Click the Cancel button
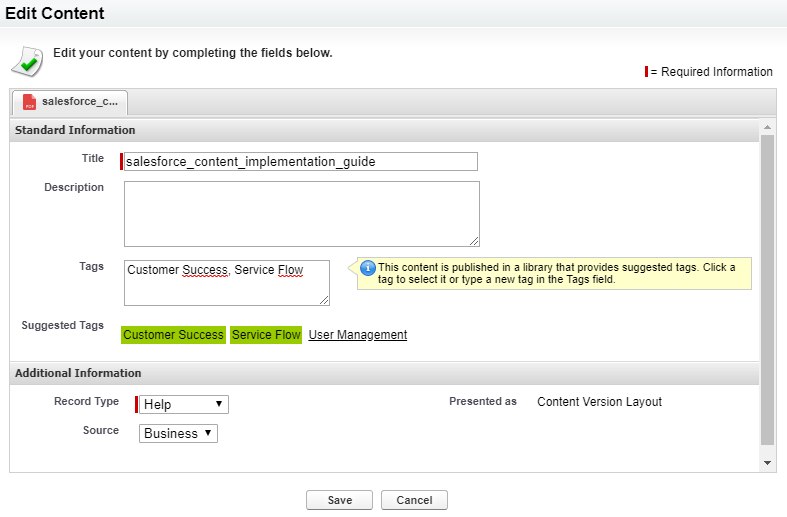 (x=414, y=500)
